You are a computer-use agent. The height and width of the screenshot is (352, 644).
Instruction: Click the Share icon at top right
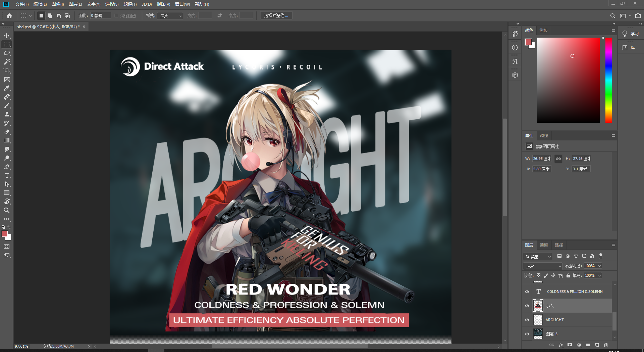click(x=638, y=16)
